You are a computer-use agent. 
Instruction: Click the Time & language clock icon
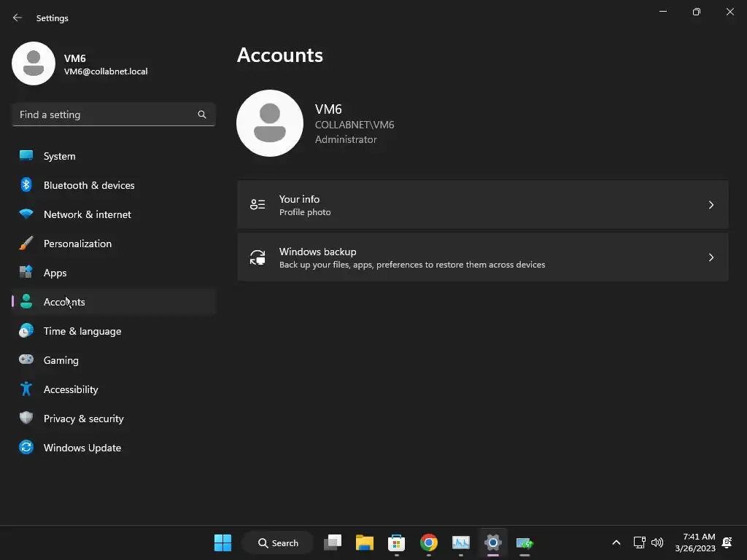(x=26, y=330)
